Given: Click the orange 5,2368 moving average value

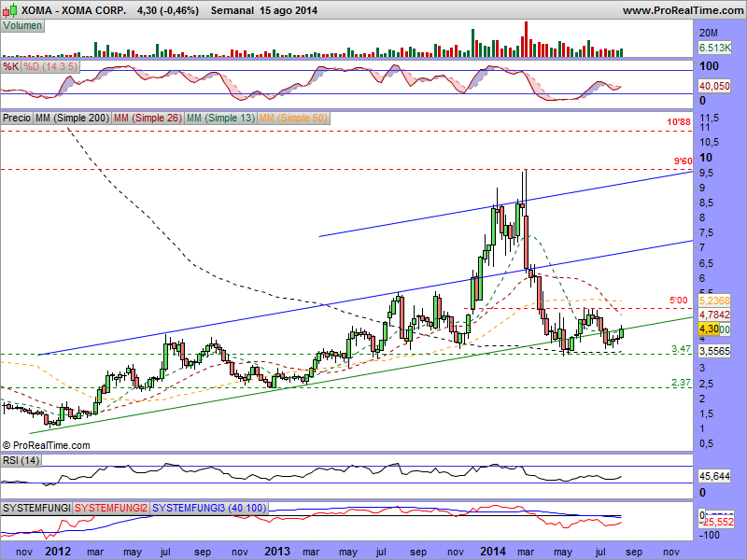Looking at the screenshot, I should tap(714, 301).
